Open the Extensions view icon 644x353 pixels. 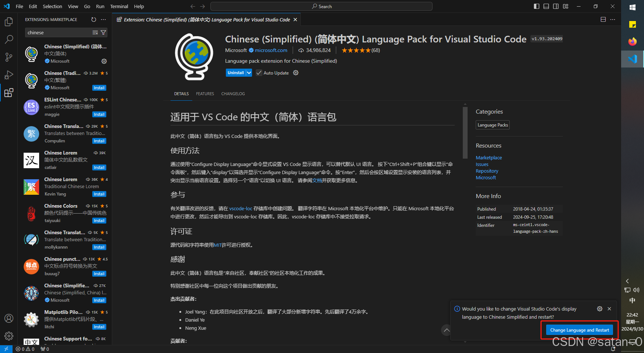(9, 93)
